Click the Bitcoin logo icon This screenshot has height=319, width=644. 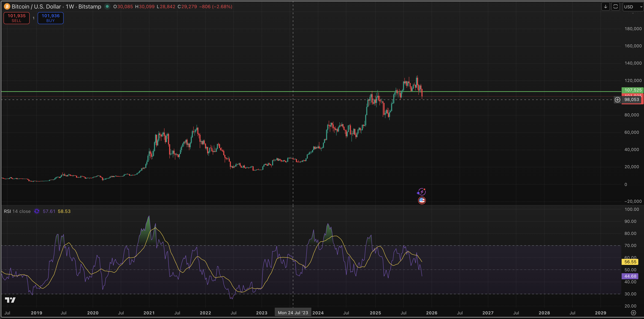click(7, 7)
